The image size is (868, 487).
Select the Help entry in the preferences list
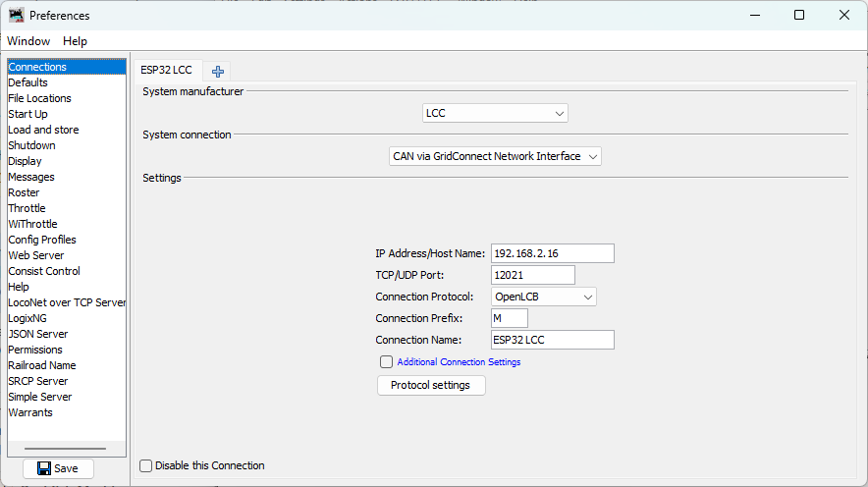(x=67, y=288)
